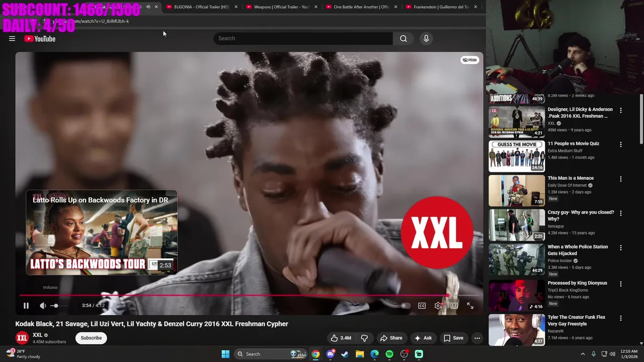This screenshot has height=362, width=644.
Task: Go to YouTube home via logo
Action: point(40,39)
